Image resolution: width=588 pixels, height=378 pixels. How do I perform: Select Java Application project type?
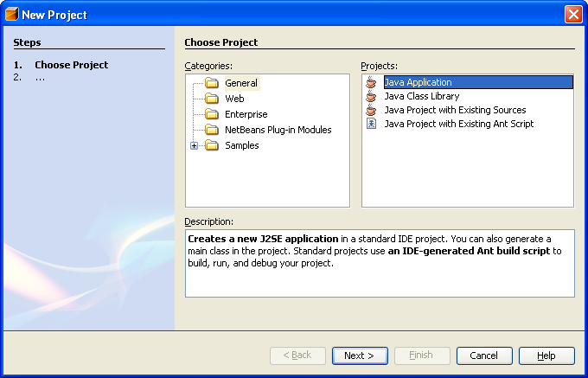[478, 82]
